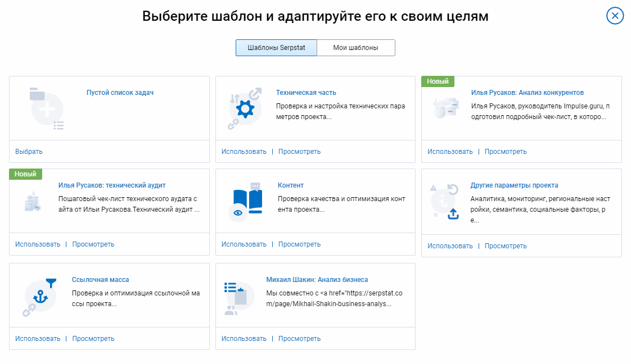
Task: Switch to Мои шаблоны tab
Action: (356, 47)
